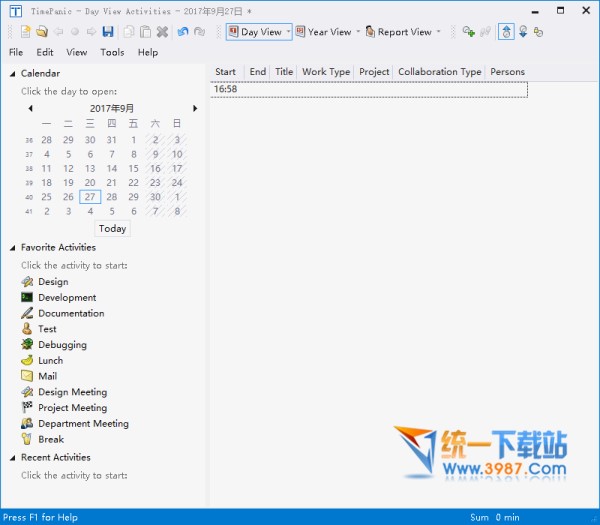
Task: Open the Day View dropdown arrow
Action: coord(289,32)
